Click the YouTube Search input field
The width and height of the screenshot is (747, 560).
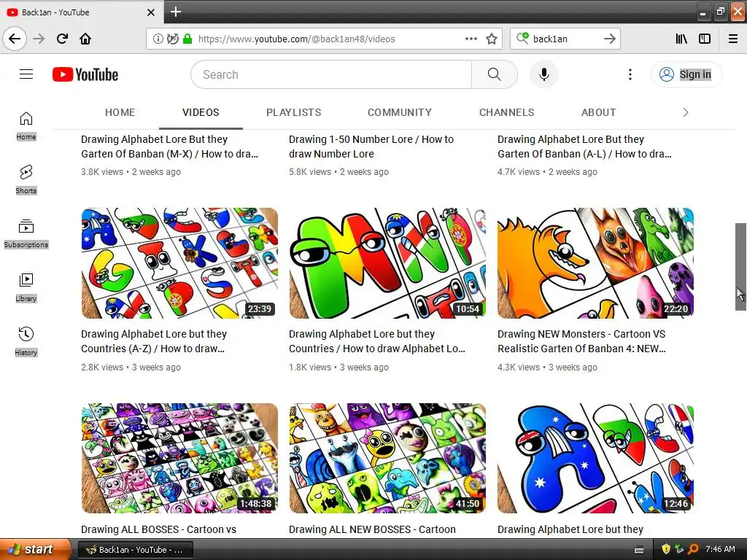click(x=332, y=74)
